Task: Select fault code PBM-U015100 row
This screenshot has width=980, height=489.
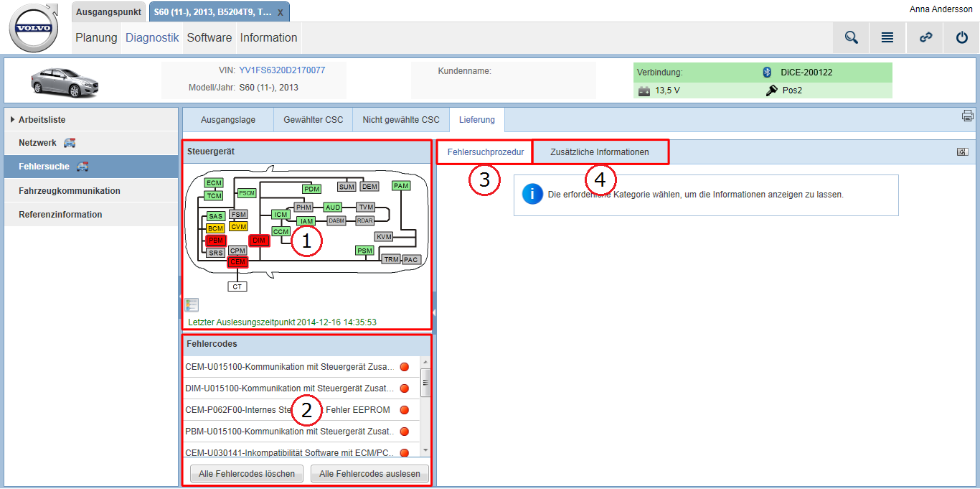Action: click(301, 432)
